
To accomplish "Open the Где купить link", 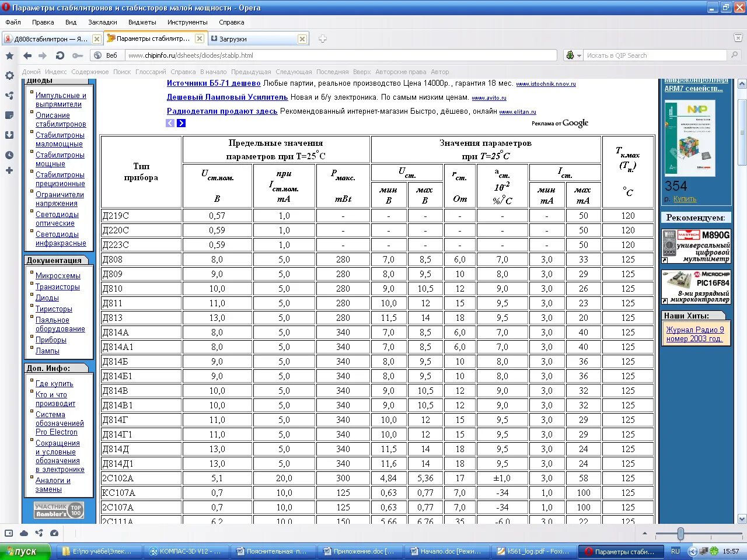I will tap(54, 384).
